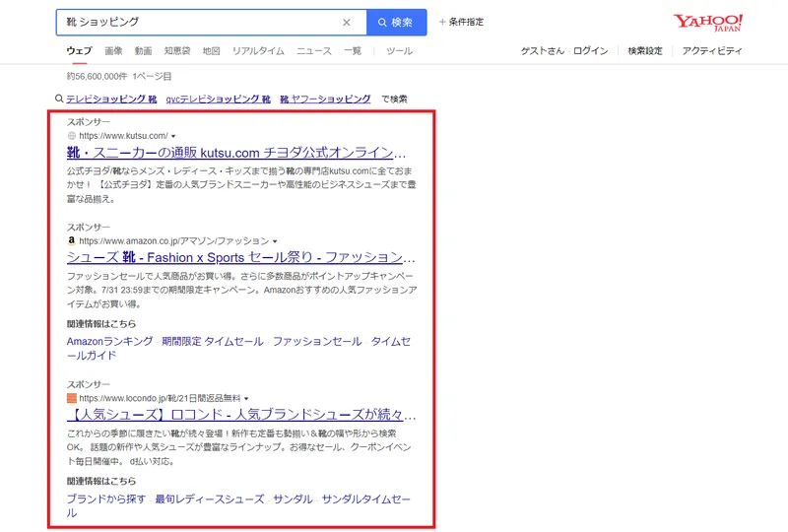
Task: Switch to the リアルタイム tab
Action: click(x=258, y=51)
